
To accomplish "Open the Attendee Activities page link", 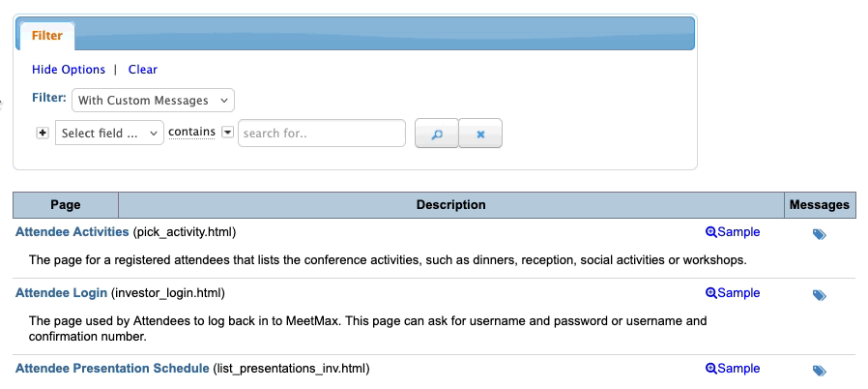I will pos(72,232).
